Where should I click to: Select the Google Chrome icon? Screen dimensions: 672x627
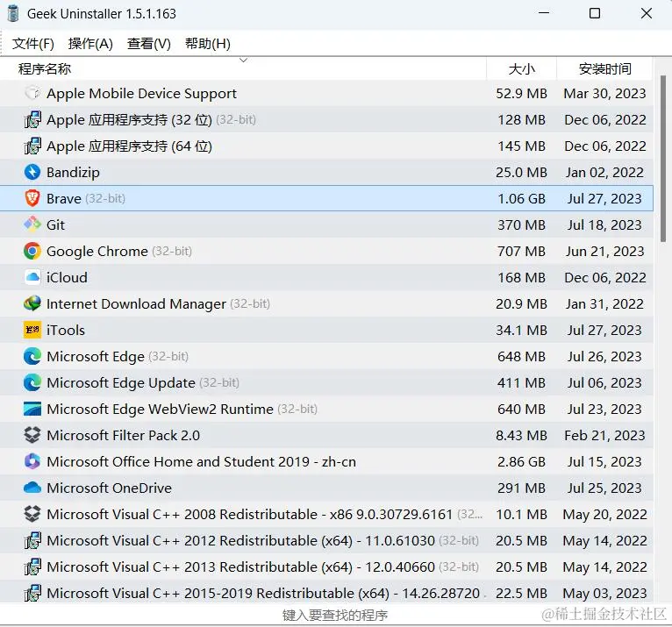click(32, 251)
